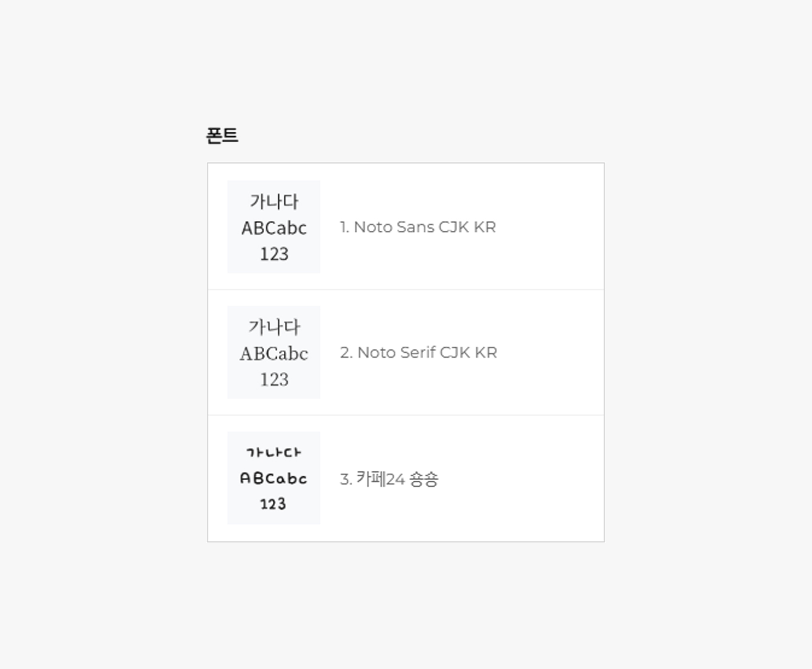812x669 pixels.
Task: Click the third font list row number 3
Action: click(346, 479)
